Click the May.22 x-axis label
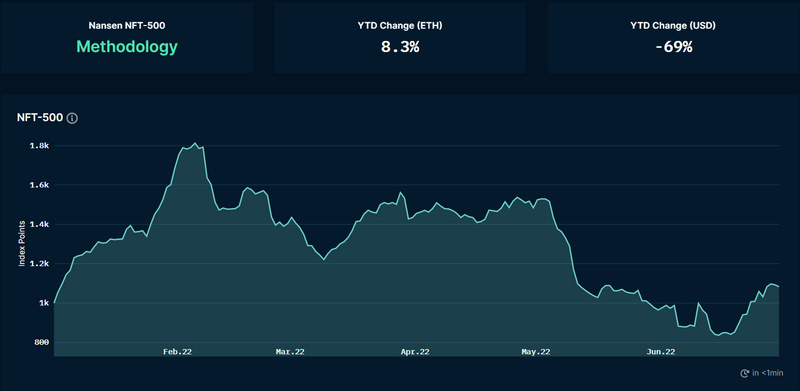 tap(536, 352)
